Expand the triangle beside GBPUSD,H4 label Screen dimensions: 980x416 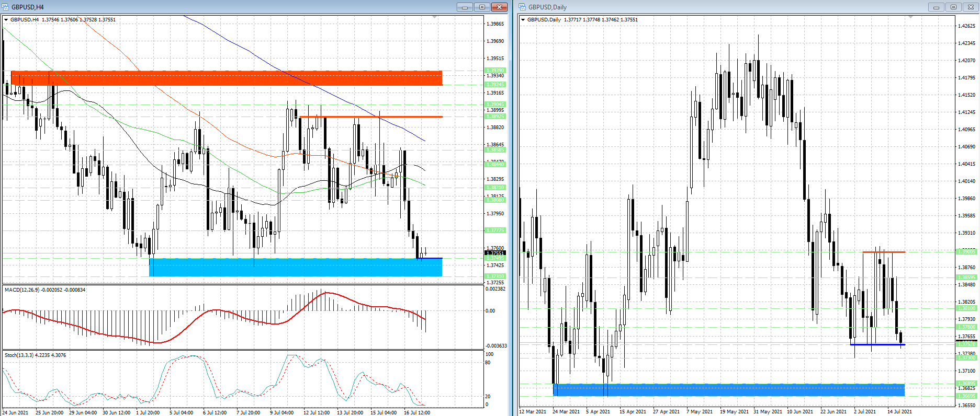coord(6,20)
